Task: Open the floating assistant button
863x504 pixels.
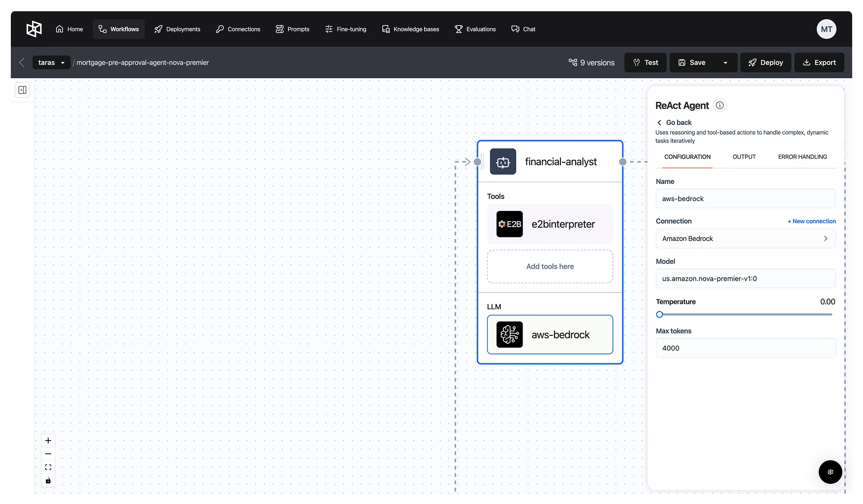Action: click(x=831, y=472)
